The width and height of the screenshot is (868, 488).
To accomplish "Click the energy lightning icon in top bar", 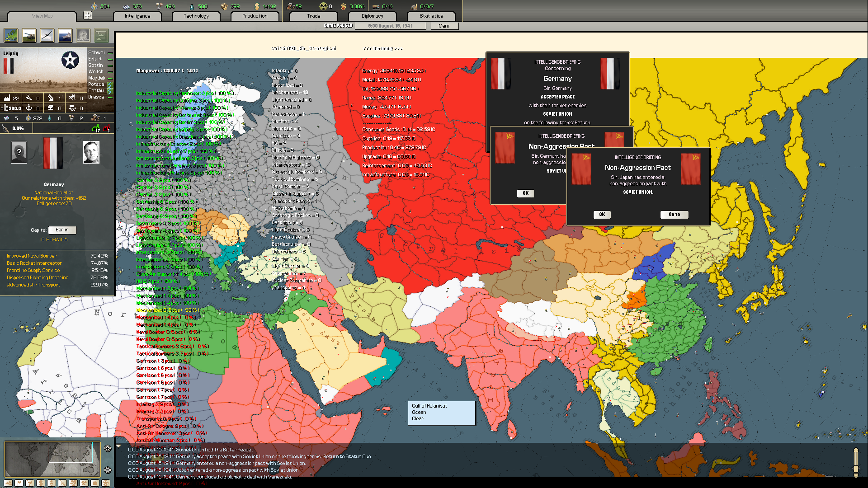I will (x=95, y=6).
